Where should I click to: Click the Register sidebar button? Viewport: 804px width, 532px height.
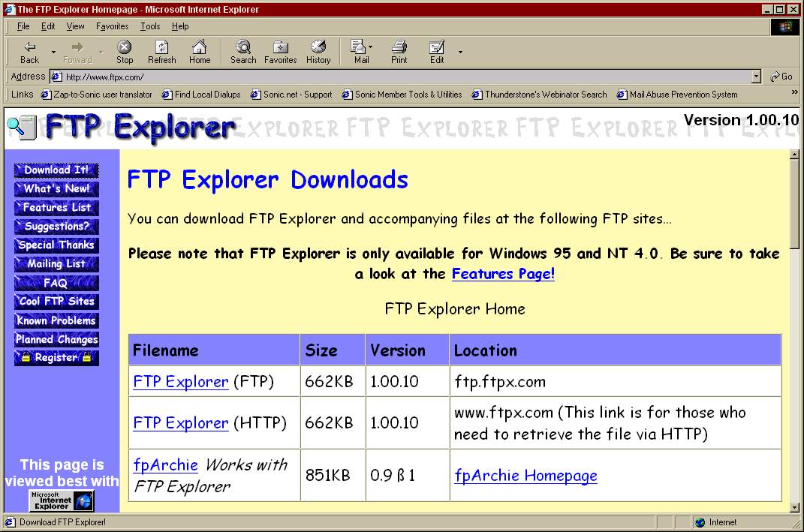click(56, 358)
